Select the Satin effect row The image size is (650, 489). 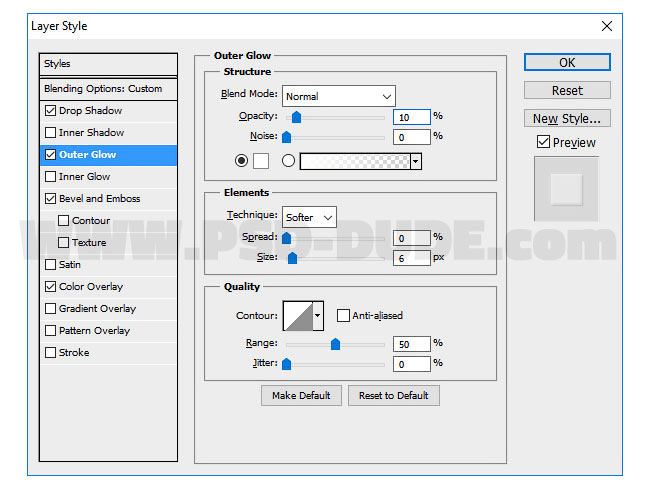(x=109, y=264)
